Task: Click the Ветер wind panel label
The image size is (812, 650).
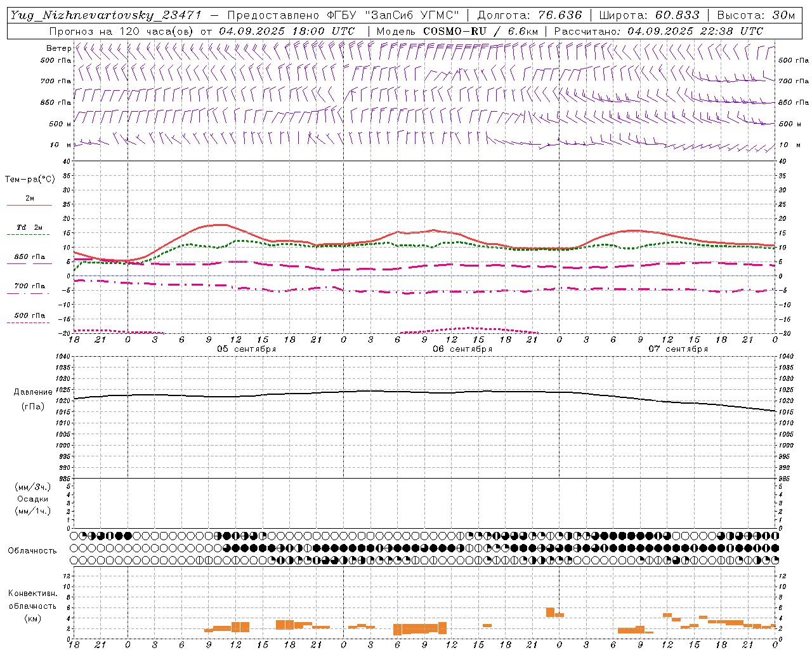Action: [58, 48]
